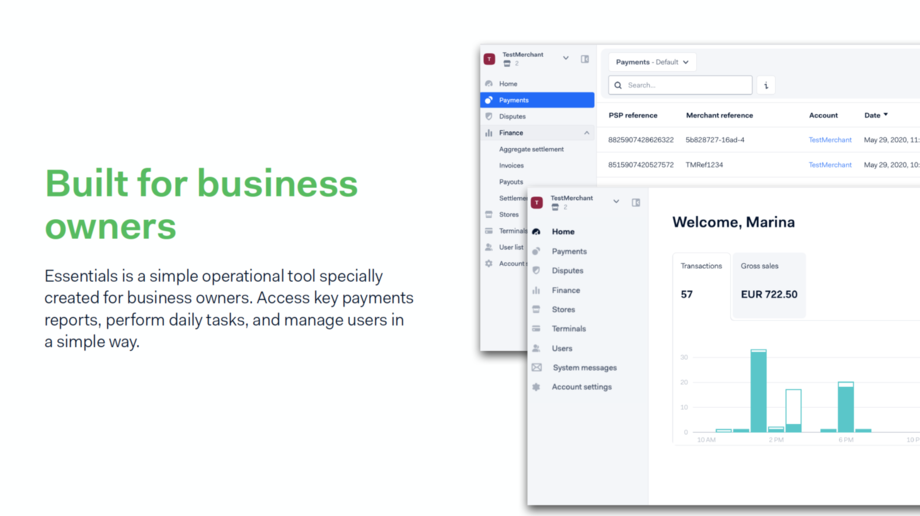This screenshot has width=920, height=516.
Task: Expand TestMerchant account dropdown in back window
Action: click(x=566, y=58)
